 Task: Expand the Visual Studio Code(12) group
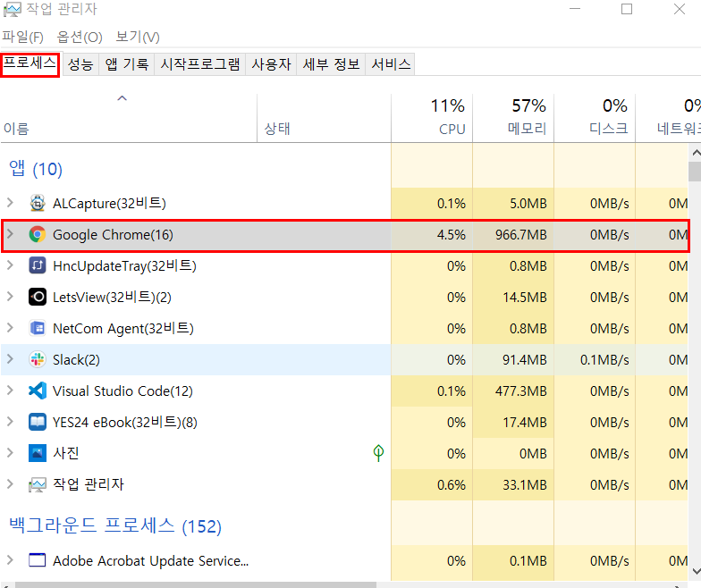point(10,390)
